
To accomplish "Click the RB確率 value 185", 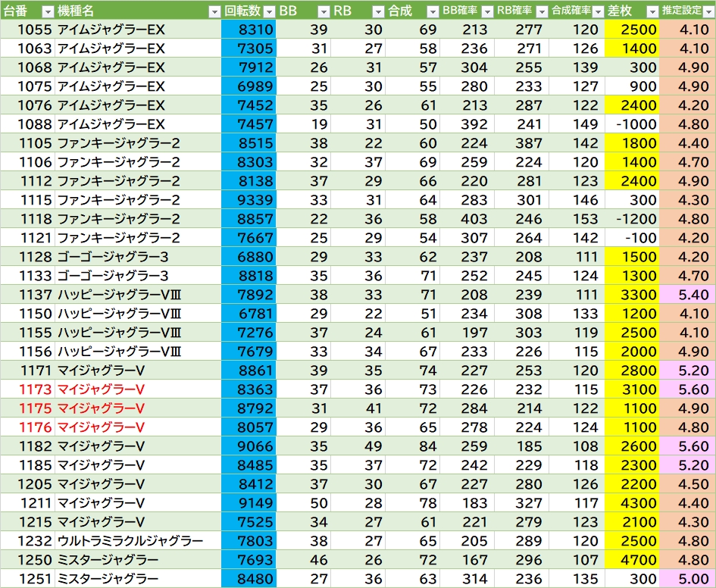I will click(x=529, y=446).
